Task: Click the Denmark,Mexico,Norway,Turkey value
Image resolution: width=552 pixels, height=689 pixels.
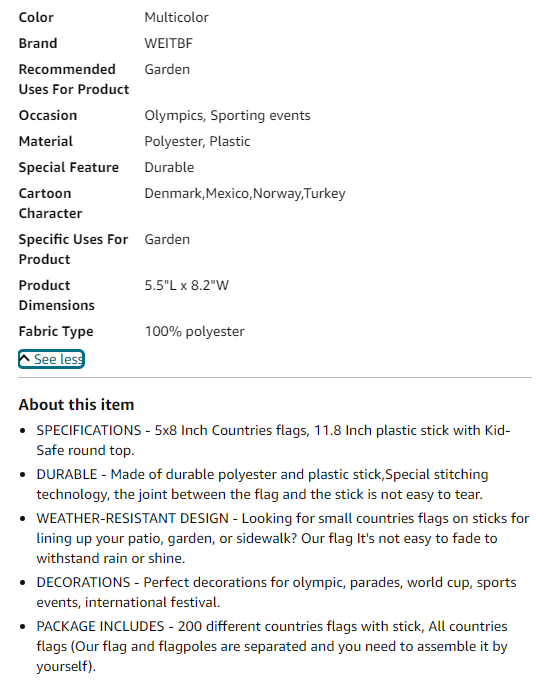Action: tap(245, 194)
